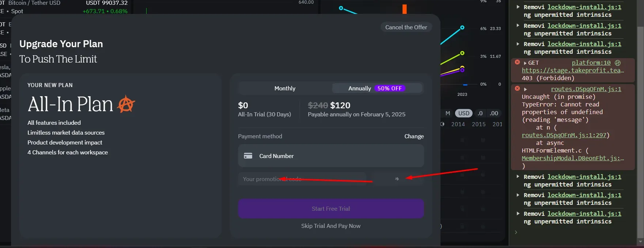Toggle the M option beside USD
Viewport: 644px width, 248px height.
coord(448,113)
